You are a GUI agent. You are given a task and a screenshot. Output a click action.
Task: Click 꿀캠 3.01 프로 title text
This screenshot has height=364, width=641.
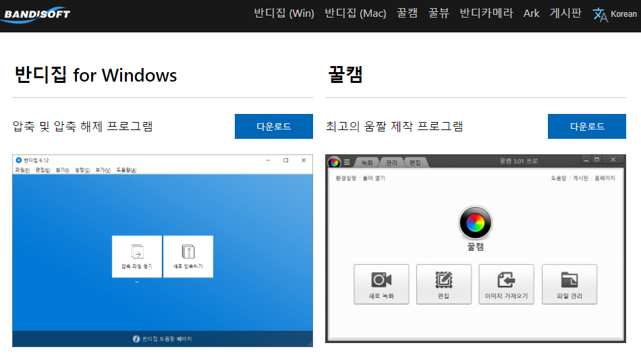pos(519,161)
